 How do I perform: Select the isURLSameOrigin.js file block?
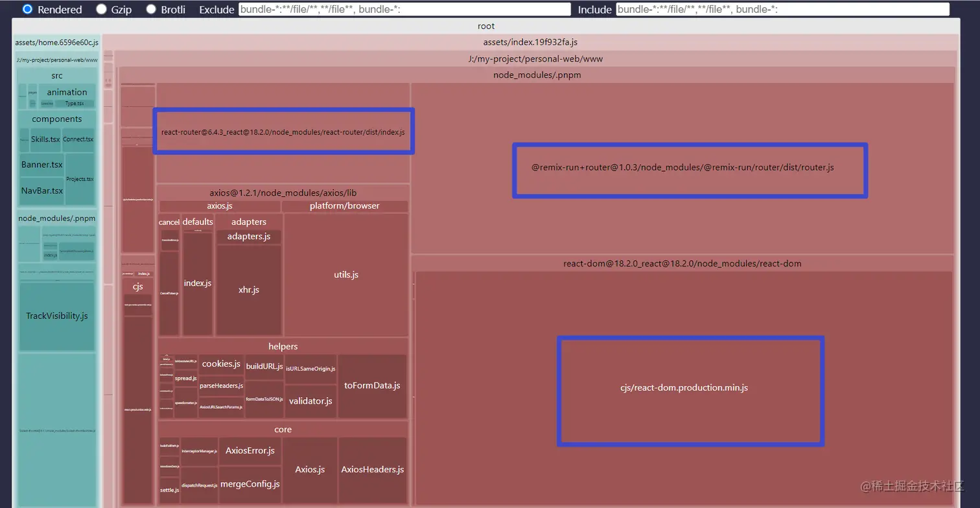tap(310, 369)
